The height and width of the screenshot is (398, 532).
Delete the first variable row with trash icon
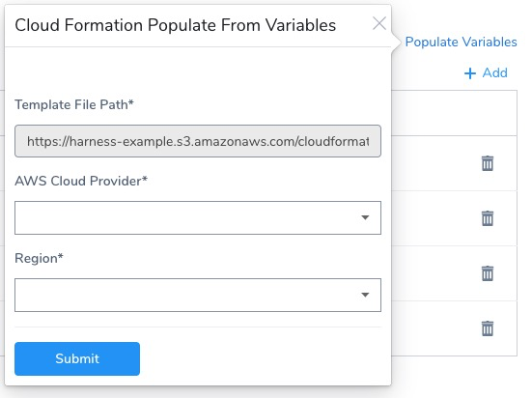coord(488,163)
